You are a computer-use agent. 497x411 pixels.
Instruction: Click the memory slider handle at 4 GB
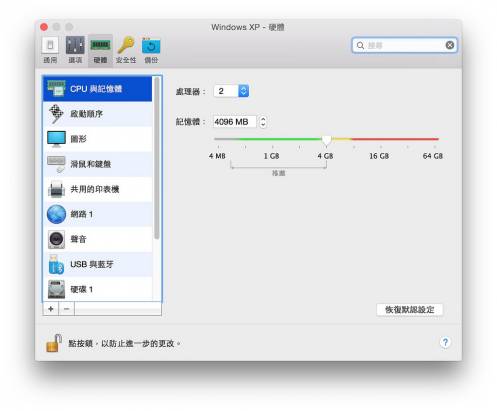click(x=326, y=140)
